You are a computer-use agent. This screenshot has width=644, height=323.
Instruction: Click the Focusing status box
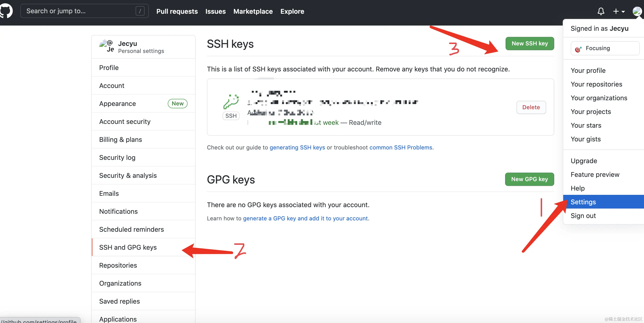point(605,48)
